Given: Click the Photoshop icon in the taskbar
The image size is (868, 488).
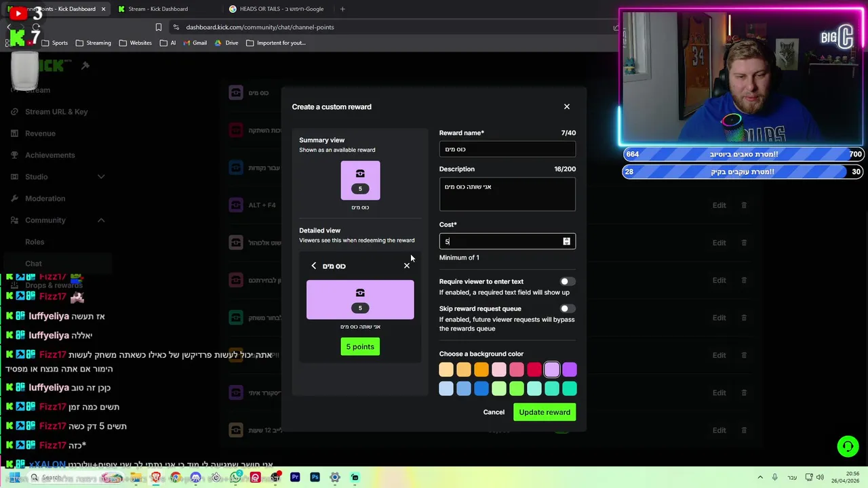Looking at the screenshot, I should (315, 477).
